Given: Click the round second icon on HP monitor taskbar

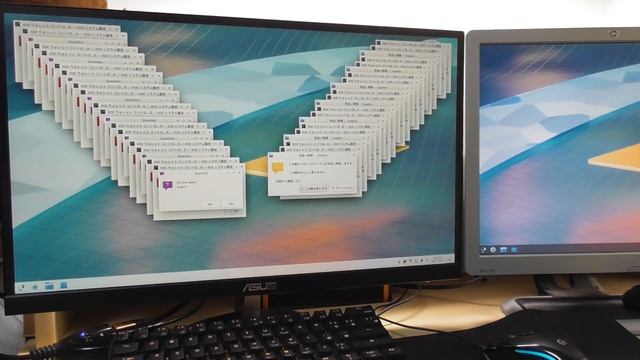Looking at the screenshot, I should coord(493,250).
